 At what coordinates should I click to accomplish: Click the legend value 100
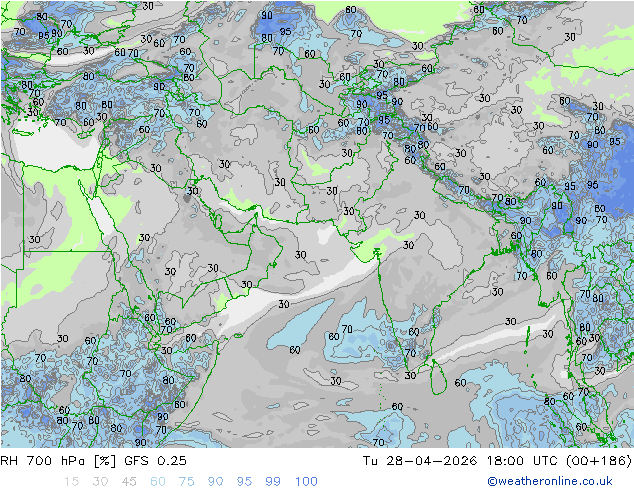coord(306,482)
